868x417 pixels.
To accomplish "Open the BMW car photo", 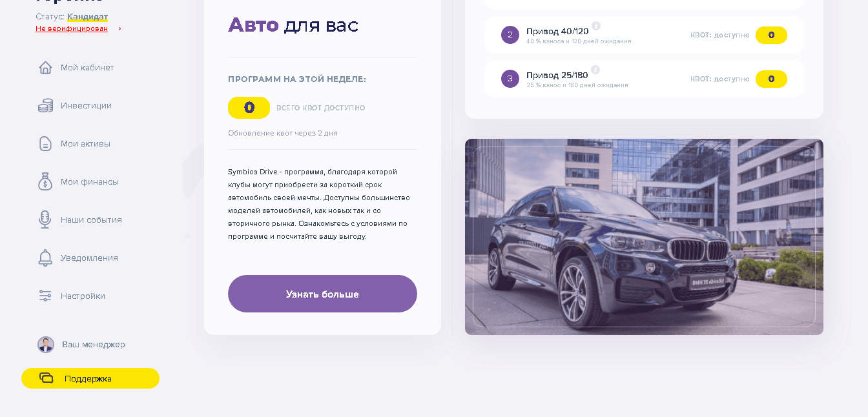I will point(644,237).
